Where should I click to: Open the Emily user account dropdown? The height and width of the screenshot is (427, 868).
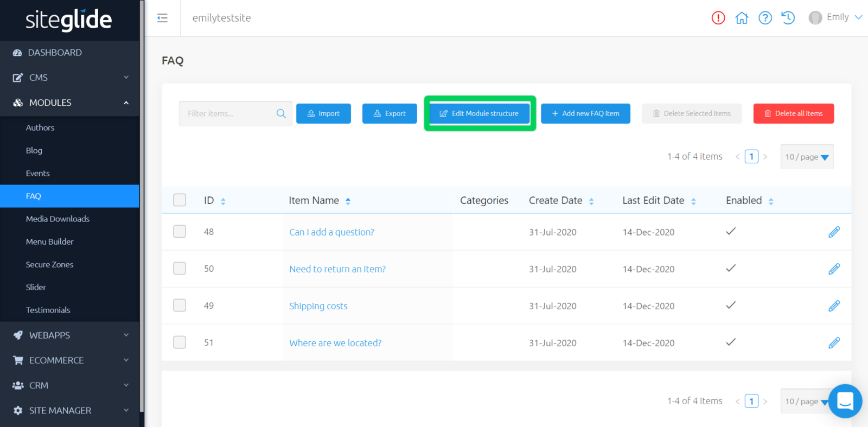coord(835,17)
